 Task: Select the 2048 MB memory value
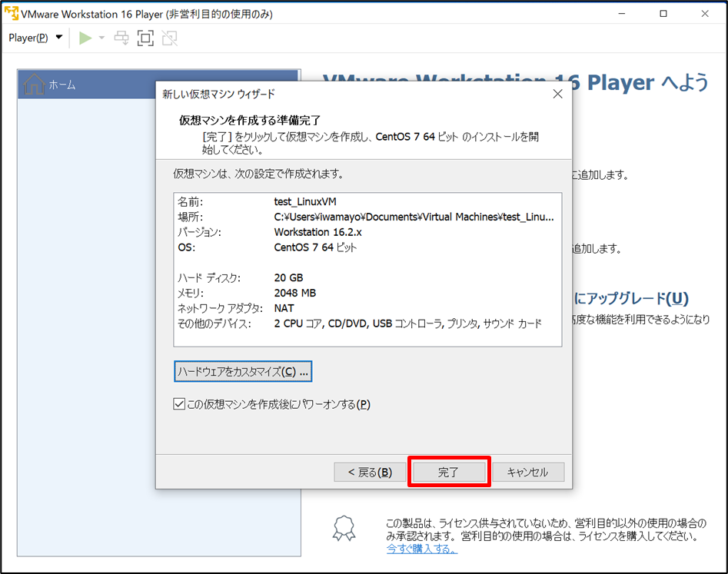[x=295, y=294]
